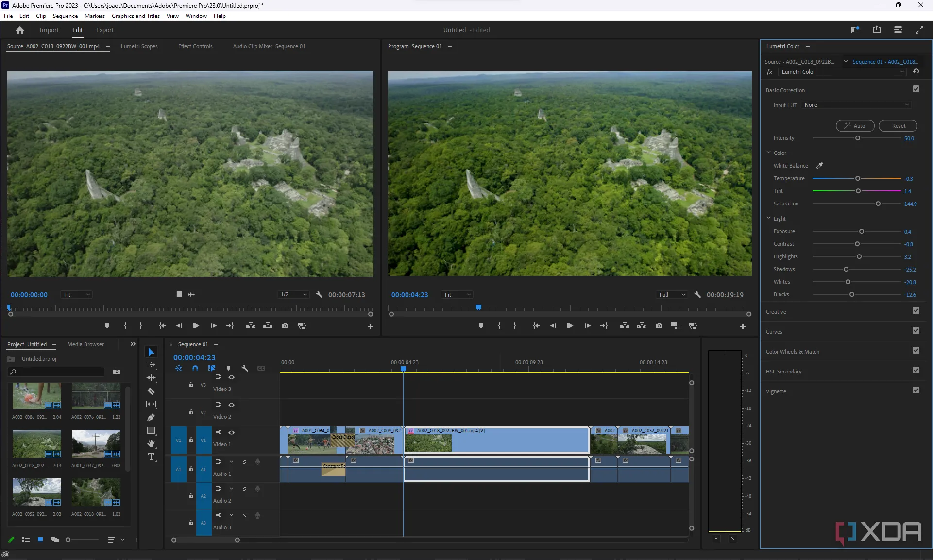The image size is (933, 560).
Task: Pick the White Balance eyedropper
Action: coord(819,166)
